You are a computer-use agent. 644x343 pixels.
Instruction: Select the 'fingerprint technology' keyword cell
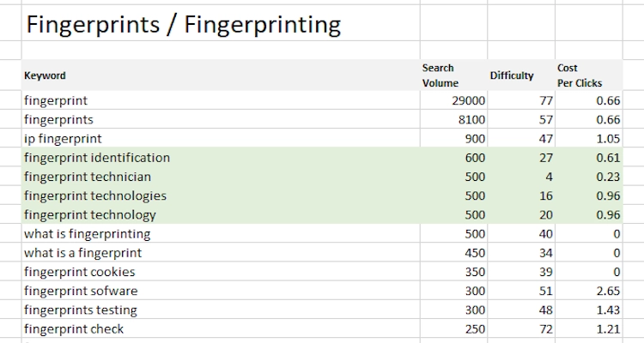pyautogui.click(x=90, y=214)
